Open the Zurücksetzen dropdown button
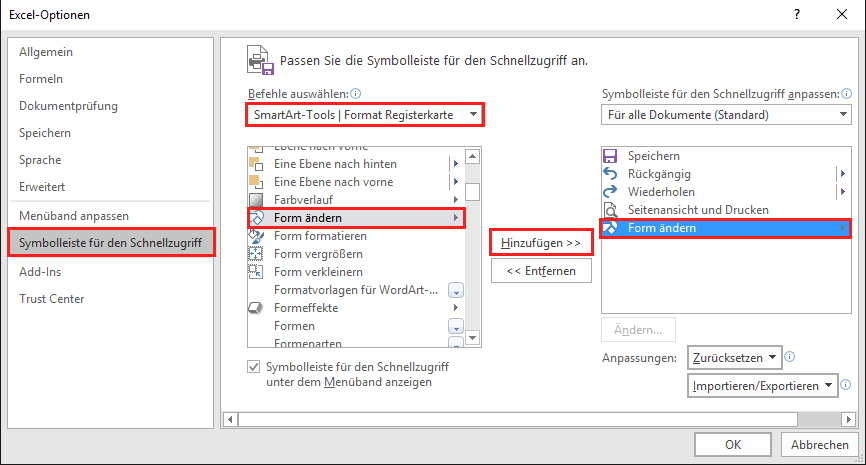 click(x=734, y=358)
